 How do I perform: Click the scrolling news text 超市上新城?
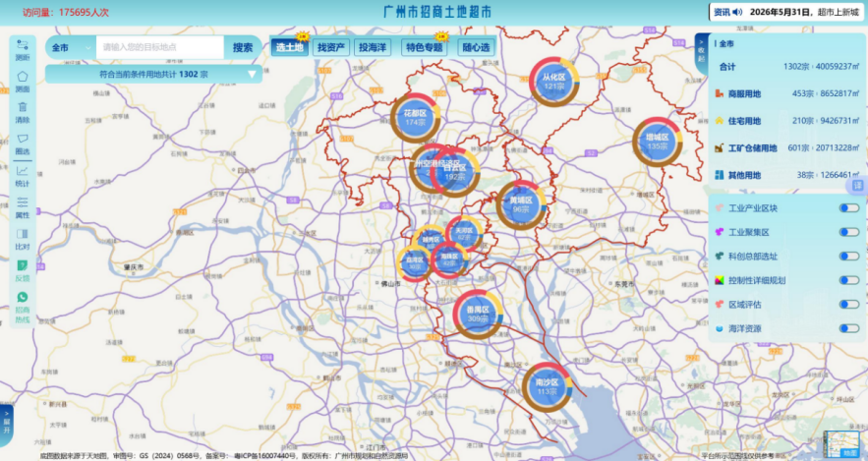coord(839,12)
